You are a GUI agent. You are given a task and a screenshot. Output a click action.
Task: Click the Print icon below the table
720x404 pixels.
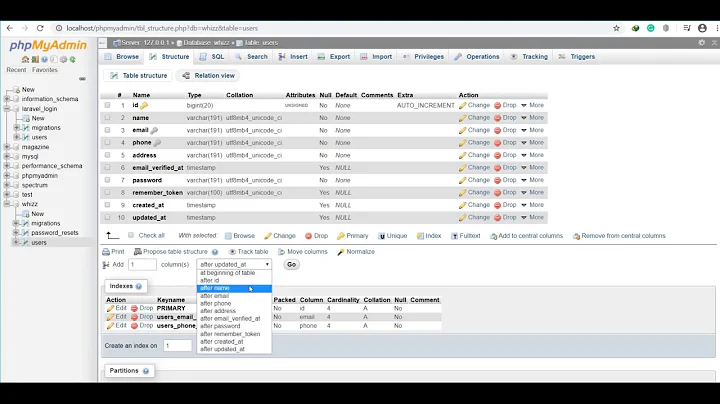click(106, 252)
